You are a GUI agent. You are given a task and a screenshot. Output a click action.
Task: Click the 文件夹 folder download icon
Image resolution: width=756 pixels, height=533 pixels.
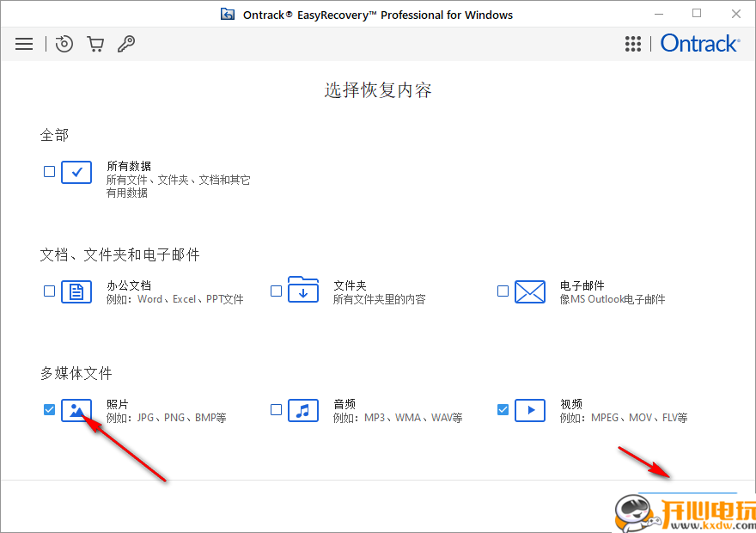coord(303,290)
